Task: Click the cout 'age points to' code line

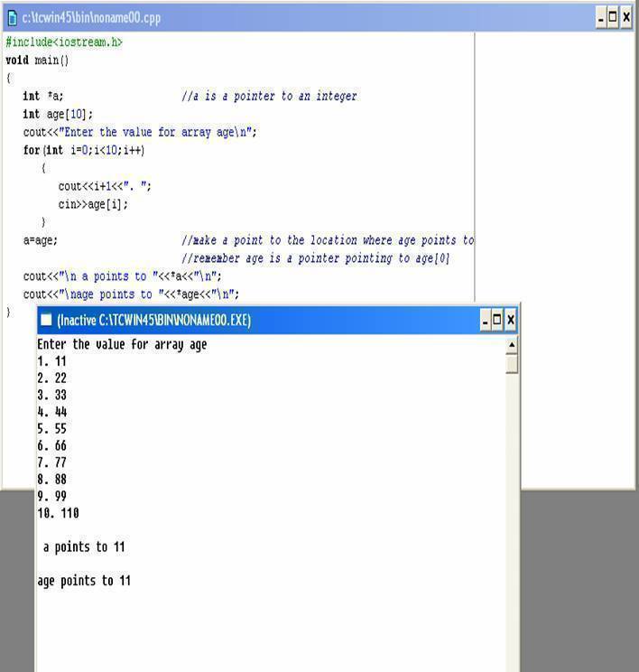Action: point(131,294)
